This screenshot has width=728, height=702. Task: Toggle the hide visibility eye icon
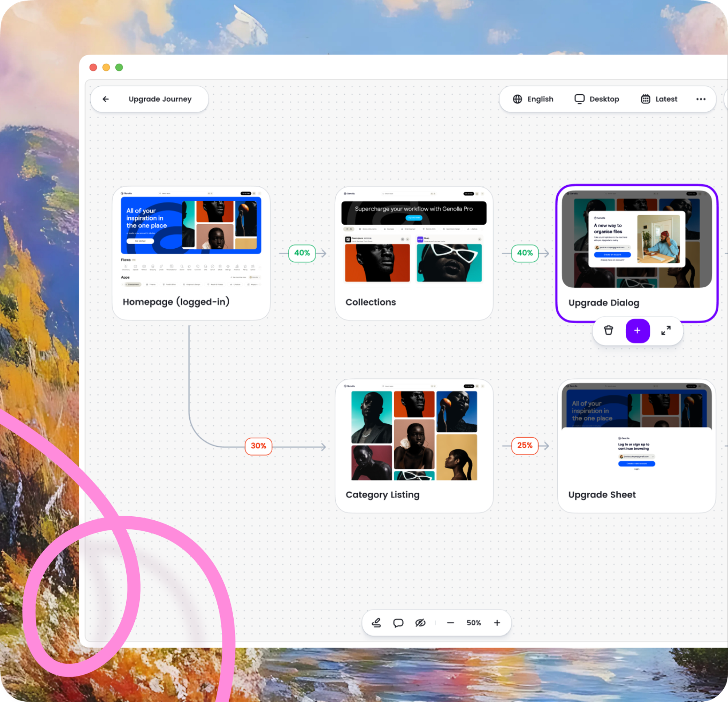point(420,623)
